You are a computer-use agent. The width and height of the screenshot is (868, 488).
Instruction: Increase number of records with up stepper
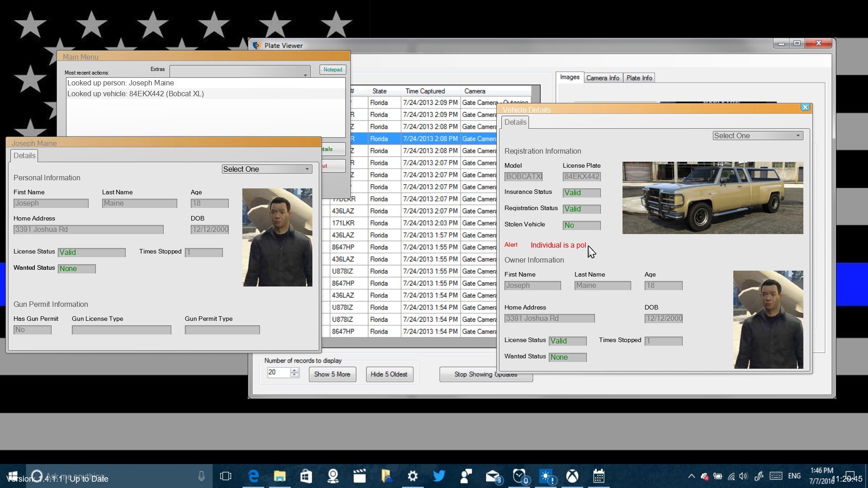[x=295, y=370]
